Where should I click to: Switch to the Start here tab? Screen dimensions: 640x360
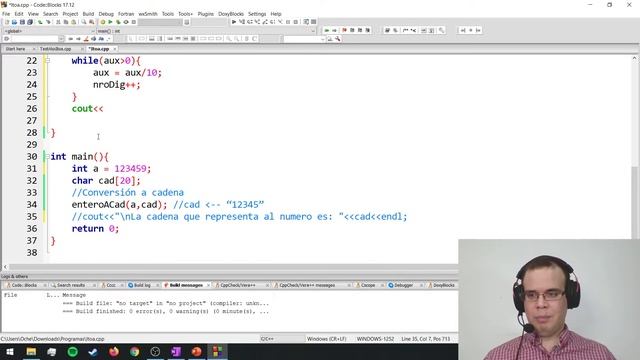coord(16,49)
